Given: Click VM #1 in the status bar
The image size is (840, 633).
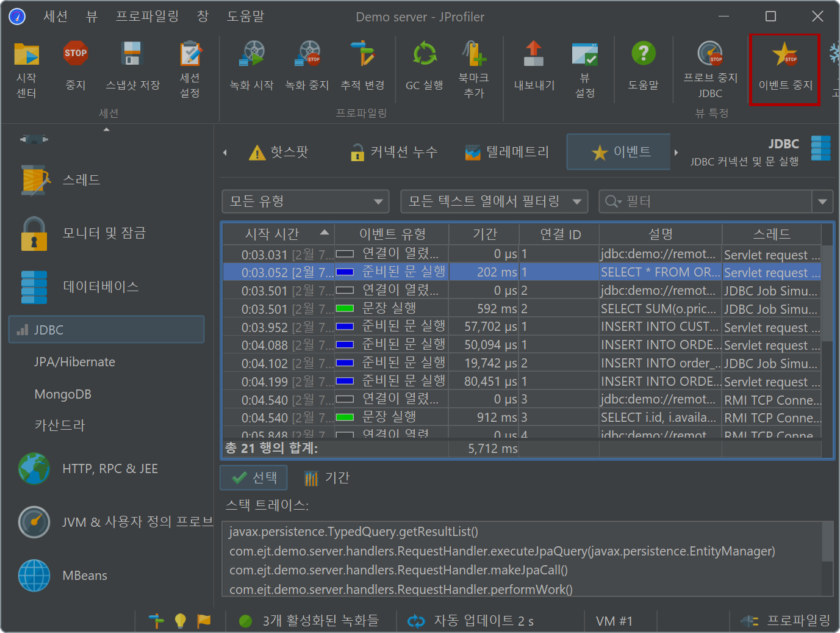Looking at the screenshot, I should point(614,621).
